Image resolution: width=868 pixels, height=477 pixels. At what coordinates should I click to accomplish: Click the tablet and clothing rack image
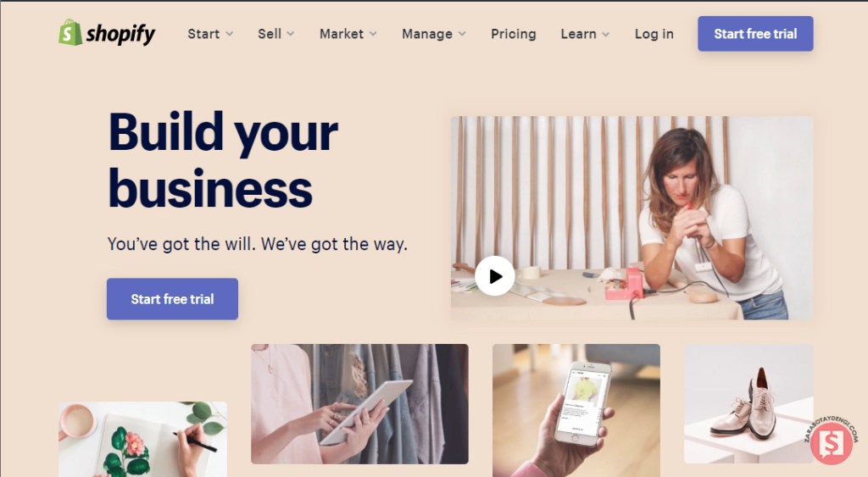359,404
